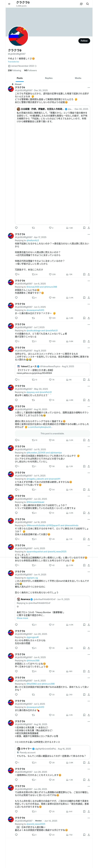Open more options on the pinned post
Viewport: 98px width, 868px height.
coord(89,87)
